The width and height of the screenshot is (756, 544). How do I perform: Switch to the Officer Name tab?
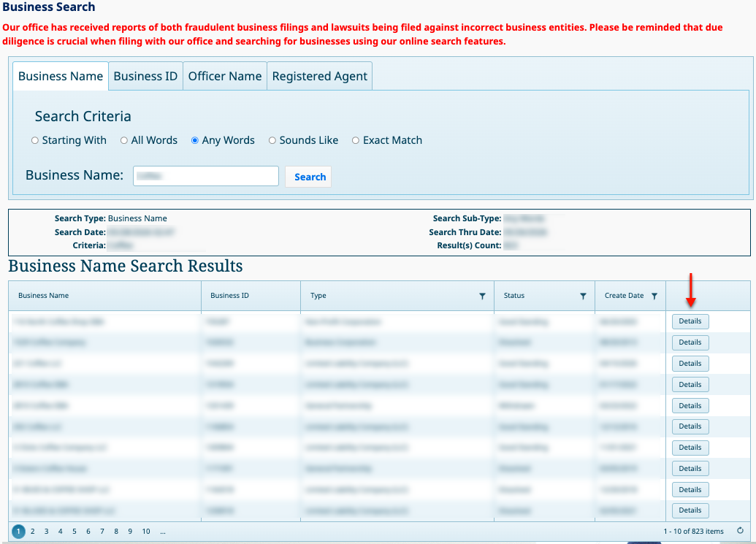point(225,76)
